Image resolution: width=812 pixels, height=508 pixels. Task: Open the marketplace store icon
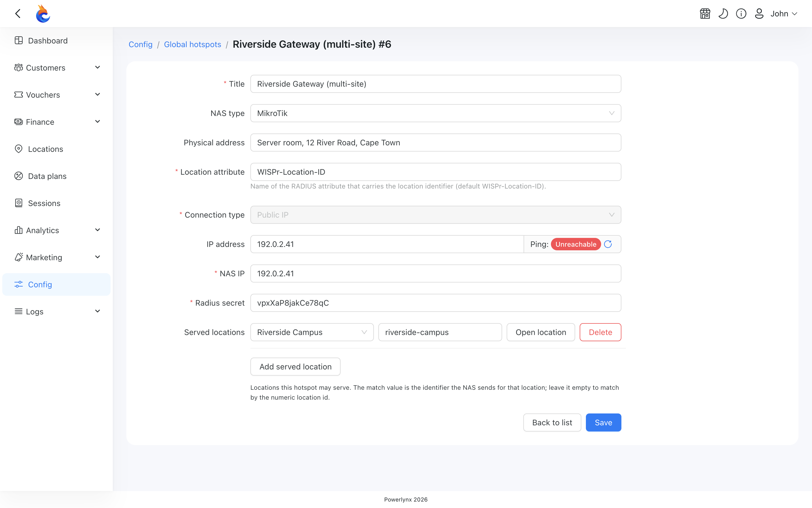pyautogui.click(x=705, y=14)
